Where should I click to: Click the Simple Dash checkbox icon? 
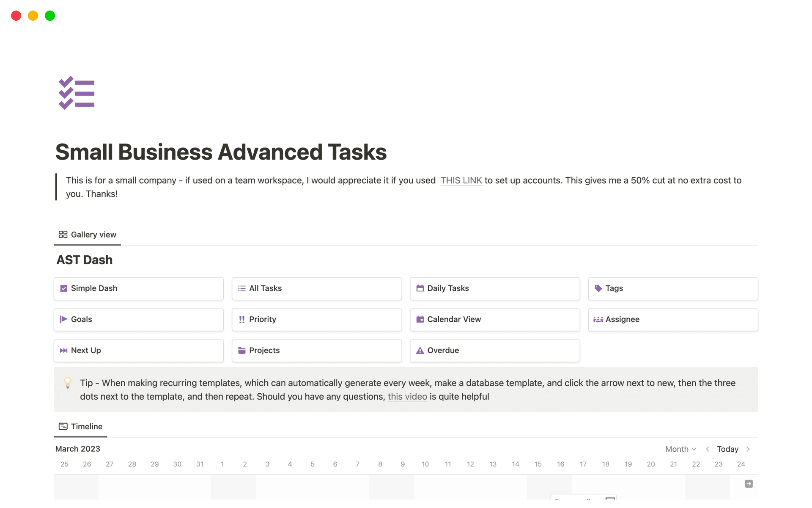pos(64,288)
